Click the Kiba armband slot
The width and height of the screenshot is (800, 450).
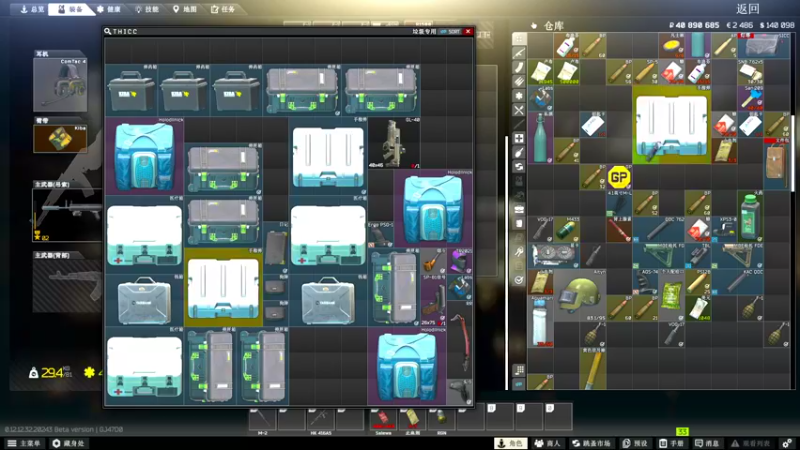60,138
